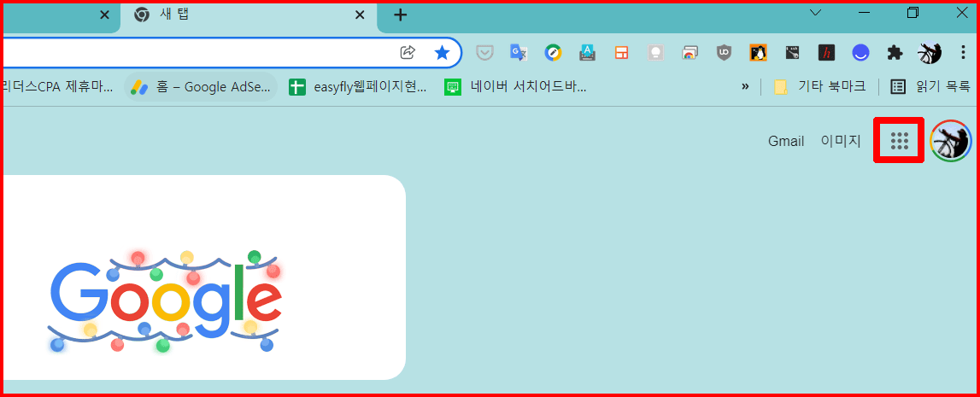Open the Chrome Remote Desktop extension
This screenshot has width=980, height=397.
(690, 53)
